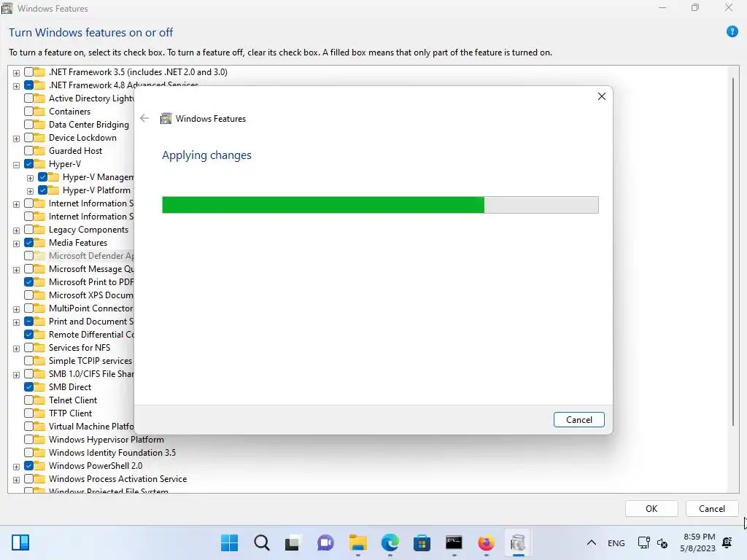The width and height of the screenshot is (747, 560).
Task: Open Firefox from the taskbar
Action: point(486,542)
